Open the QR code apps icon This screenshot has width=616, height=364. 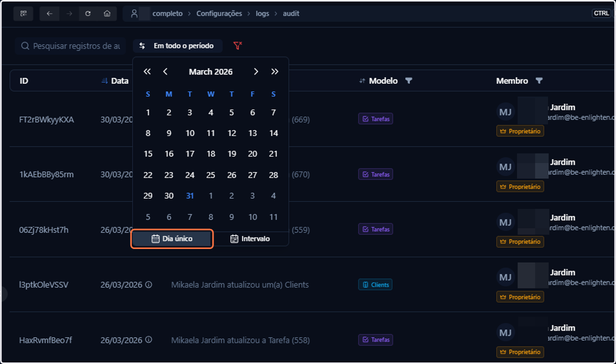click(x=23, y=14)
